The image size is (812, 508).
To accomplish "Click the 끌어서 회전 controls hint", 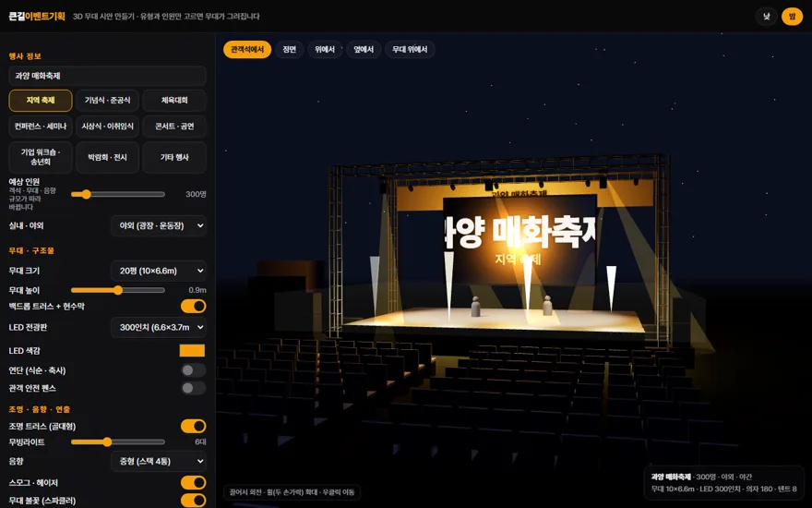I will (293, 492).
